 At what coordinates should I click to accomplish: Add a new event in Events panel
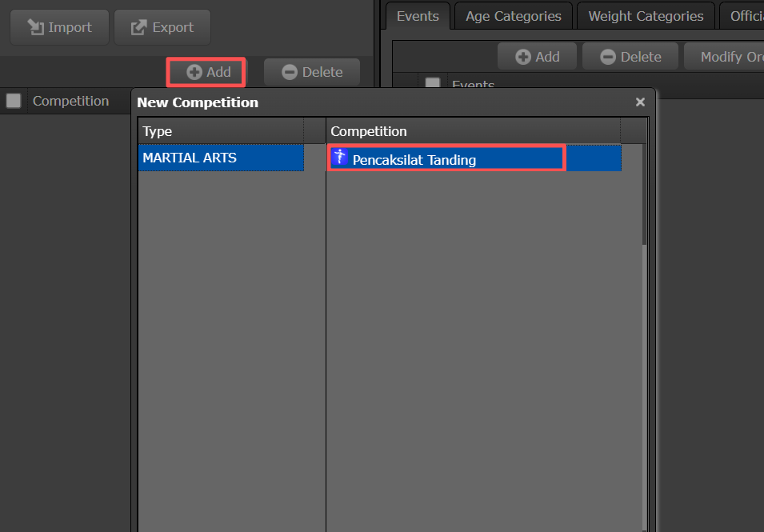[537, 57]
